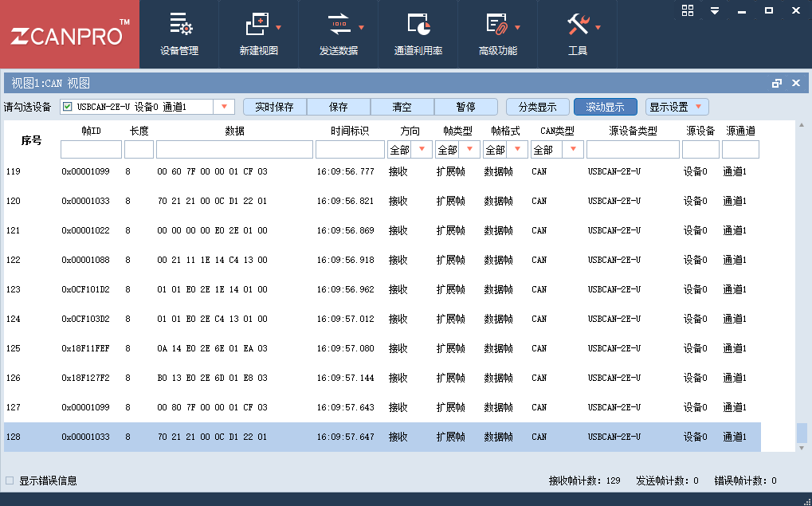The image size is (812, 506).
Task: Expand the 帧格式 frame format dropdown
Action: [517, 148]
